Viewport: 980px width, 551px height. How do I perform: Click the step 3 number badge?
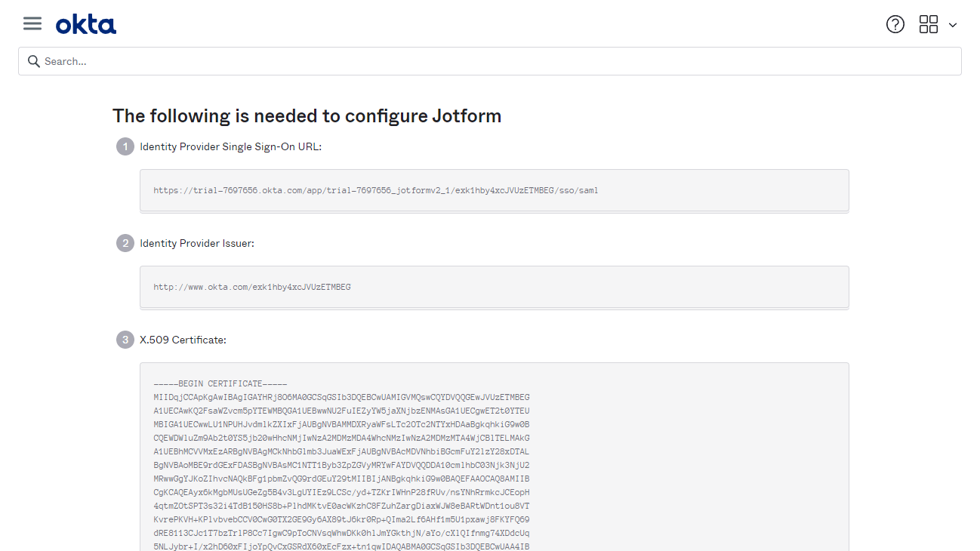[x=125, y=340]
